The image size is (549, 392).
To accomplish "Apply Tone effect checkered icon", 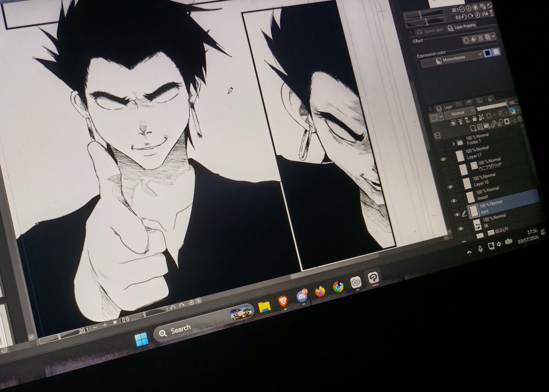I will [480, 38].
